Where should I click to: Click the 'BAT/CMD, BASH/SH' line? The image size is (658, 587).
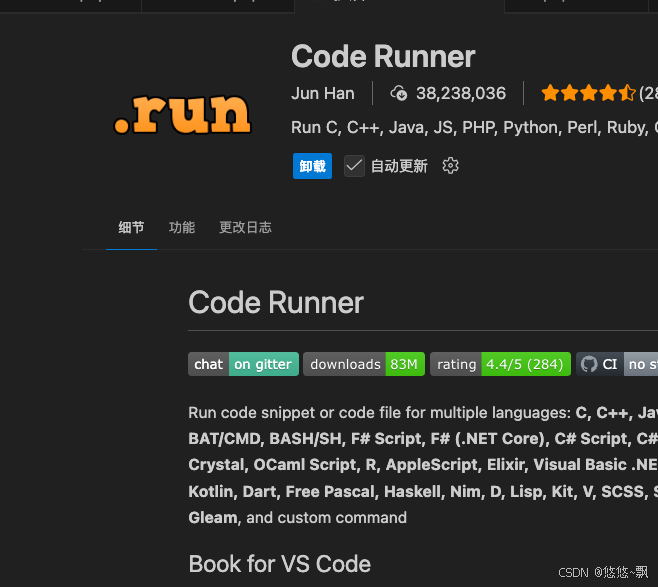pos(423,438)
